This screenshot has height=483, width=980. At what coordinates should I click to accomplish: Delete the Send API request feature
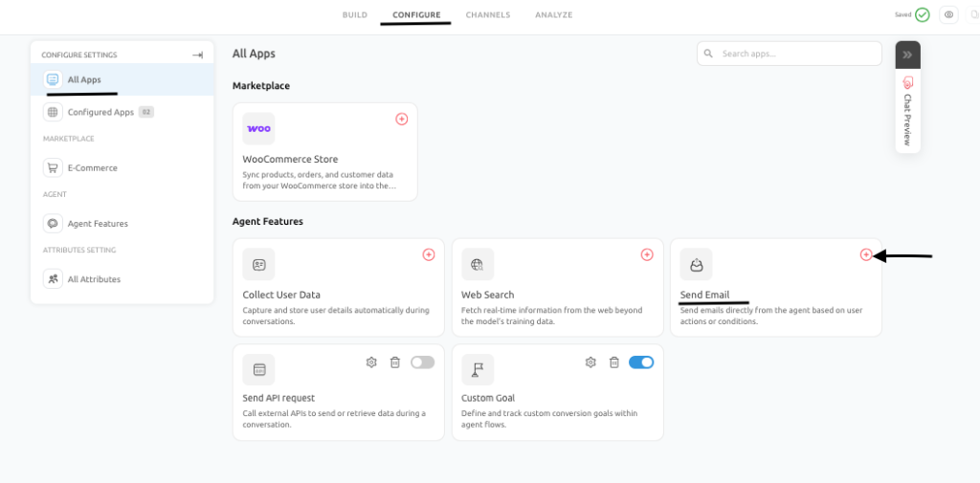pyautogui.click(x=395, y=362)
